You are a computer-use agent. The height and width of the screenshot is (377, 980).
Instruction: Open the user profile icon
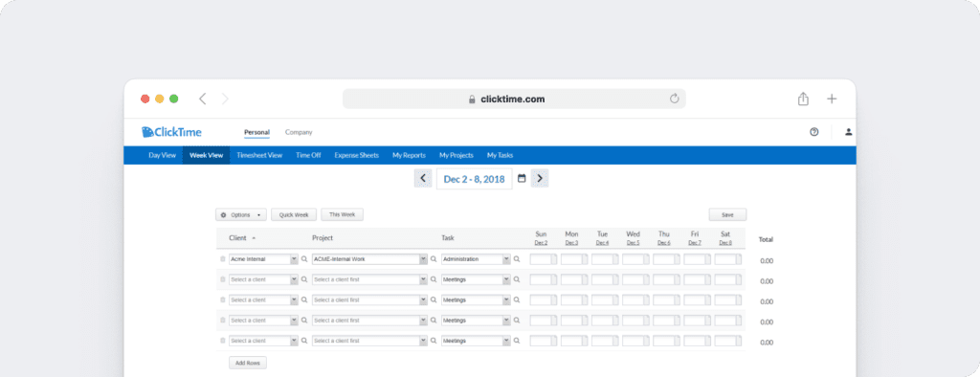848,132
